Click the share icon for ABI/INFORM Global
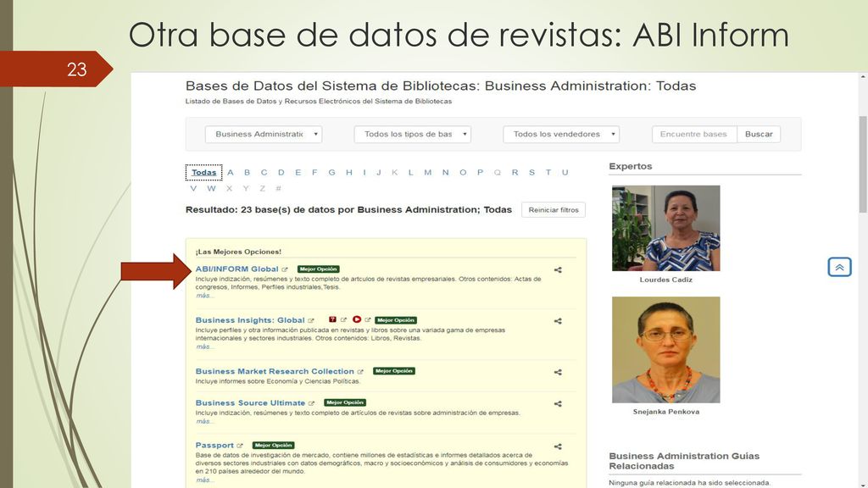 [558, 270]
